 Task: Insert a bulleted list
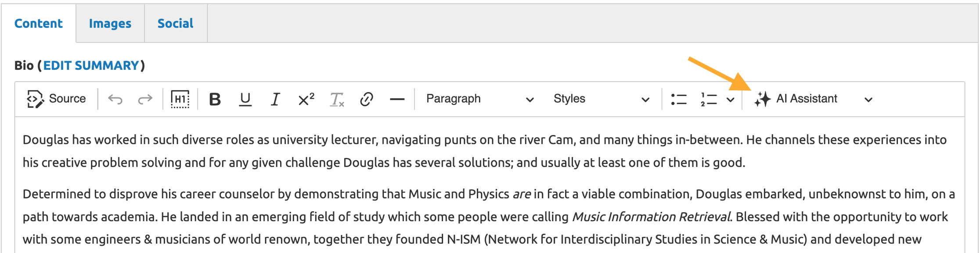click(679, 100)
